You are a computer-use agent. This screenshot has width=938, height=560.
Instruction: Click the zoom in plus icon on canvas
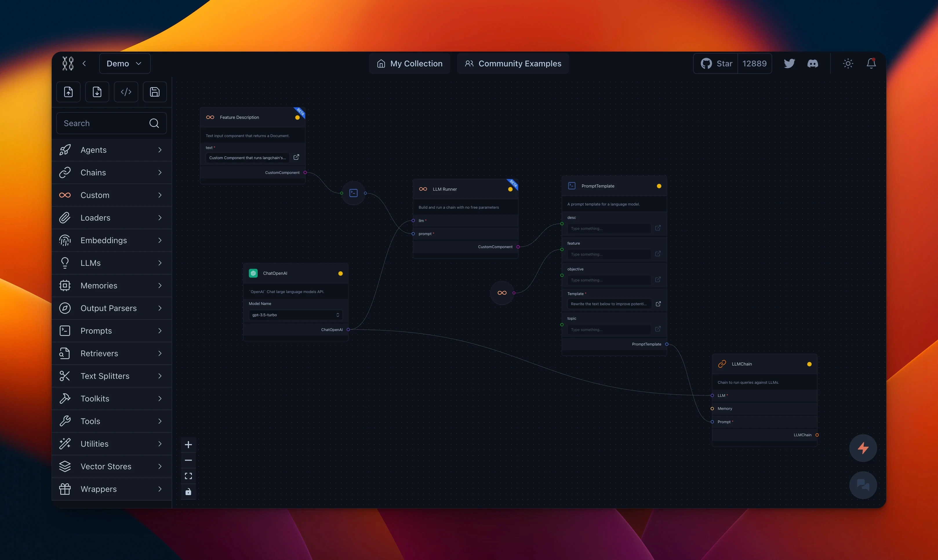pyautogui.click(x=188, y=444)
